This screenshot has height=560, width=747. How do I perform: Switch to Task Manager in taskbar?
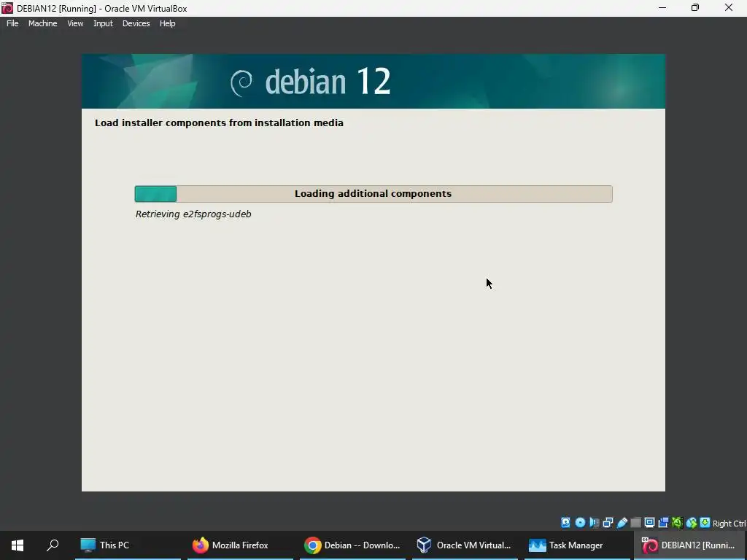578,545
